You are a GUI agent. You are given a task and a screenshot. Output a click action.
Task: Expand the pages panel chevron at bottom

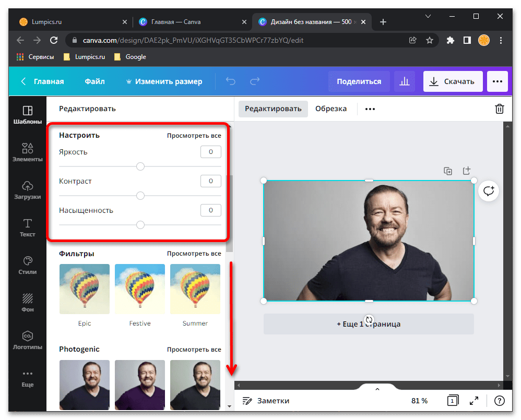[x=377, y=389]
